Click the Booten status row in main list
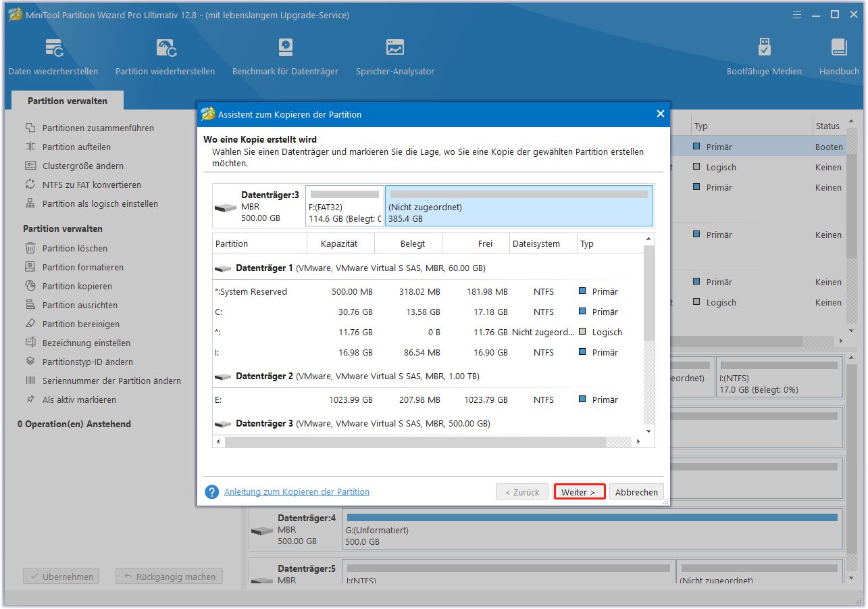The image size is (868, 609). 829,147
